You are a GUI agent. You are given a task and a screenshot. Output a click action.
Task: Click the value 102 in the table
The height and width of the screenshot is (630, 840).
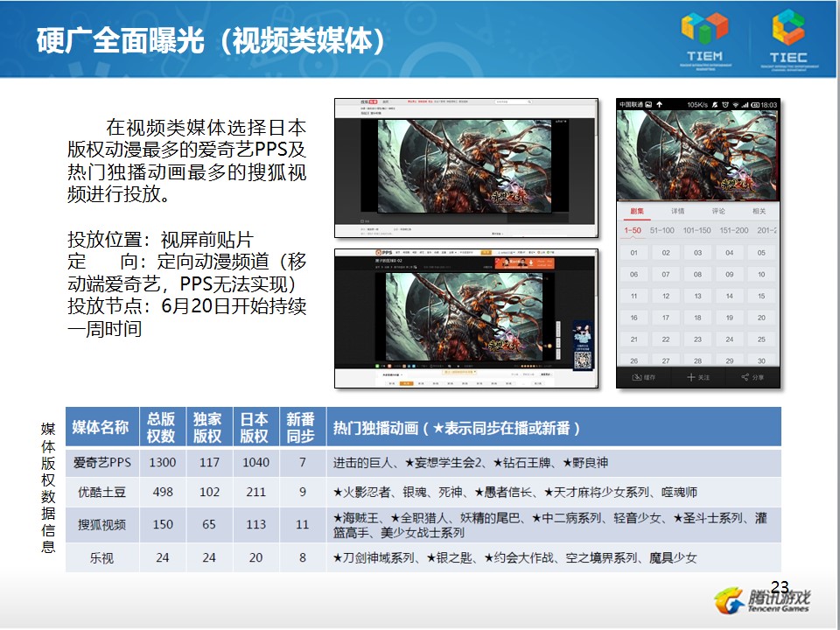[x=209, y=492]
